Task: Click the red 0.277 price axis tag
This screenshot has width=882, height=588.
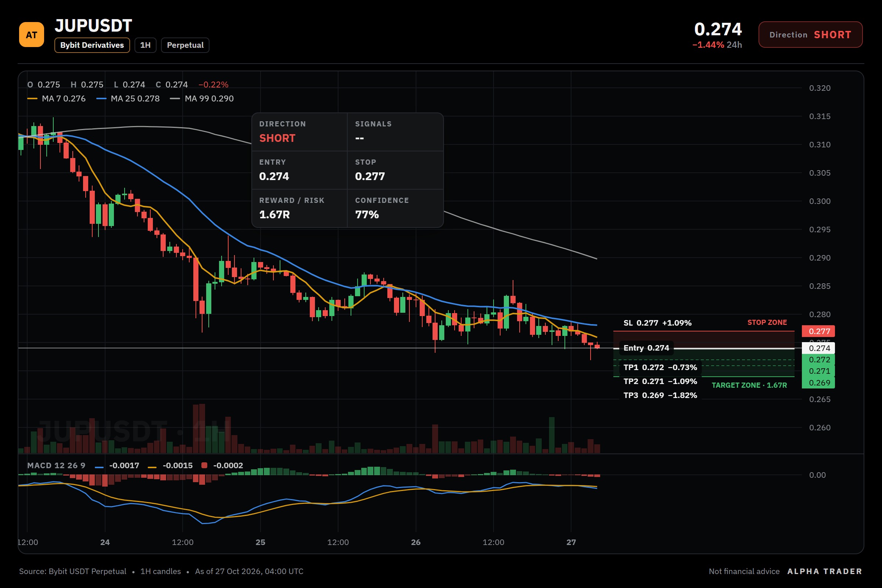Action: coord(818,331)
